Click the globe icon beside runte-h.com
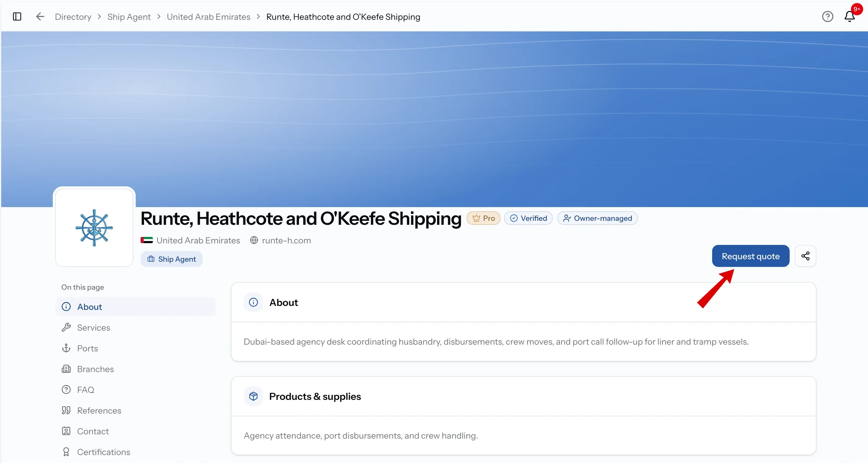This screenshot has width=868, height=463. point(254,240)
